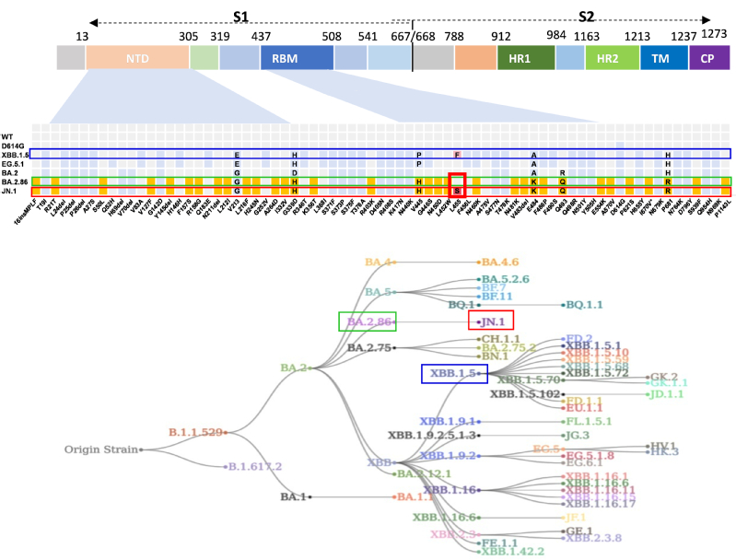The height and width of the screenshot is (560, 736).
Task: Select the XBB.1.16 node in tree
Action: (451, 489)
